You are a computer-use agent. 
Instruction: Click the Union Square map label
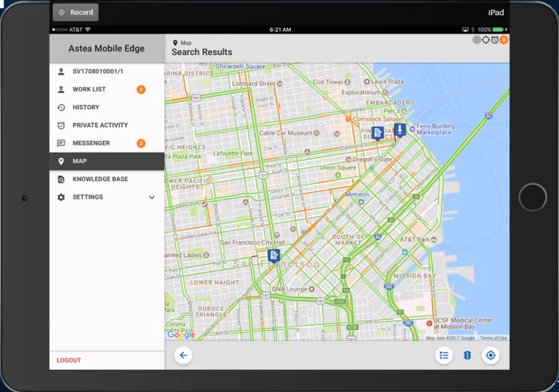(x=337, y=168)
